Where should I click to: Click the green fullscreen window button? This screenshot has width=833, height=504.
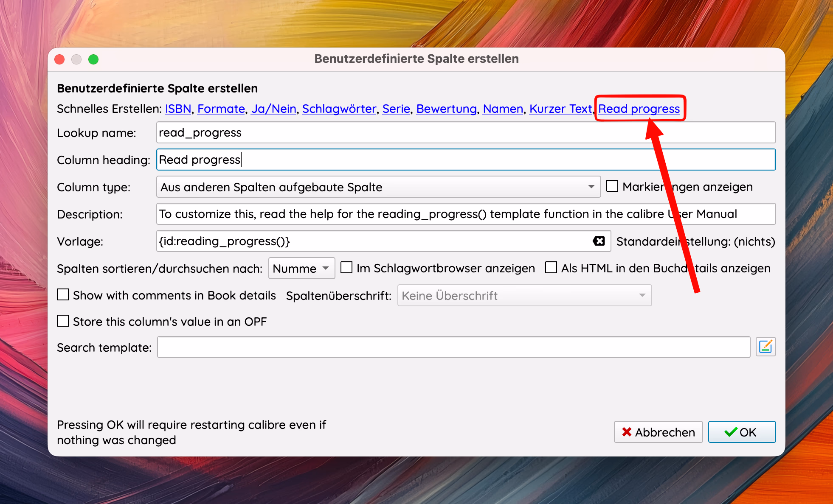(x=93, y=59)
